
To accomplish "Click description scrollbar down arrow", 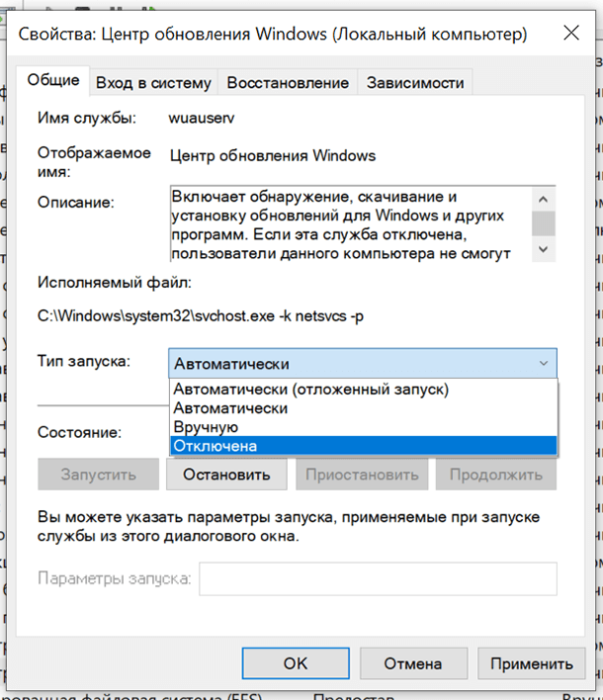I will [x=543, y=249].
